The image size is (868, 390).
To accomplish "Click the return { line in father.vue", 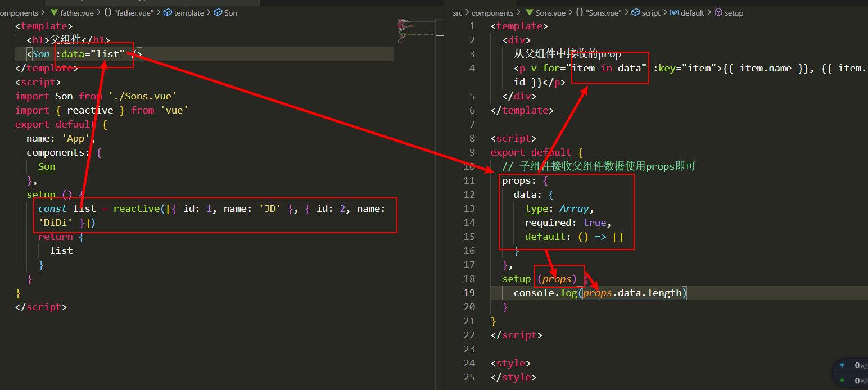I will coord(61,237).
